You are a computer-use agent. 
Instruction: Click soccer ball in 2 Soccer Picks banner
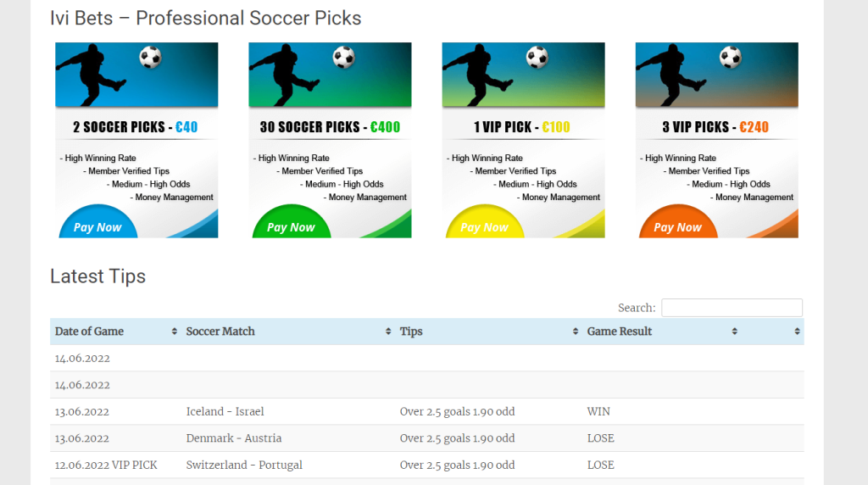[x=150, y=57]
